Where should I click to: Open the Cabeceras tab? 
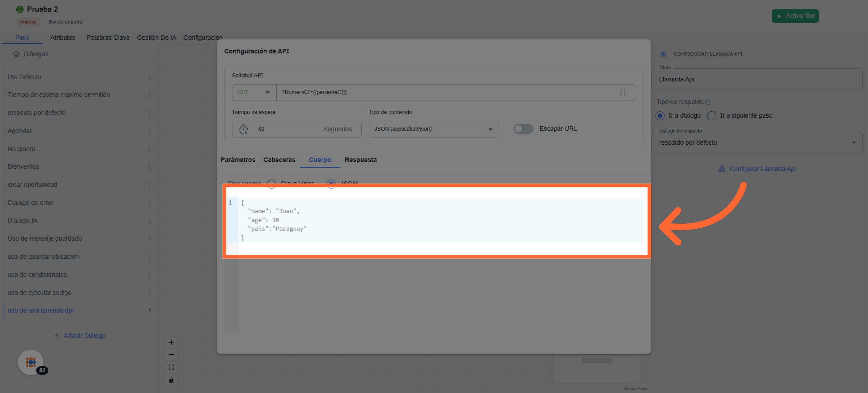tap(279, 160)
